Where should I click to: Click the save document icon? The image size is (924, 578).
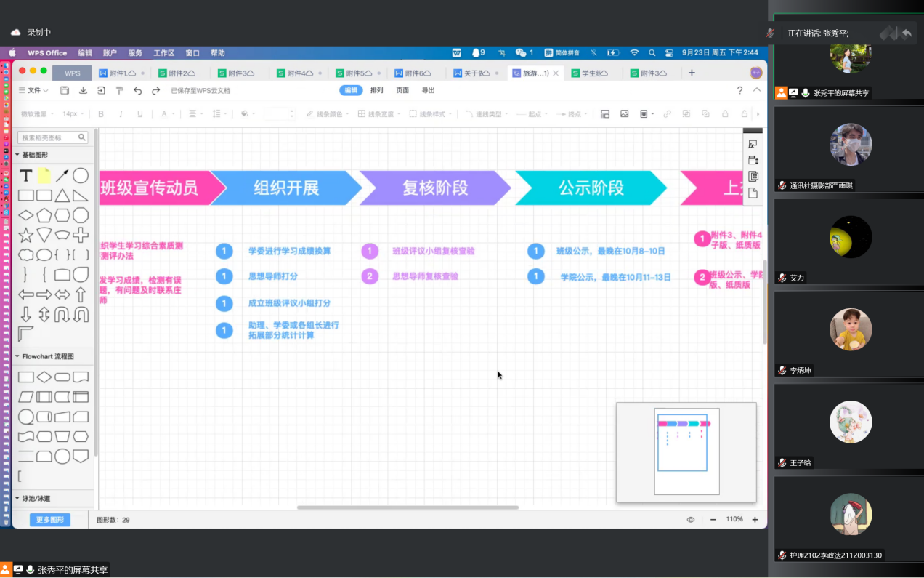pos(65,91)
